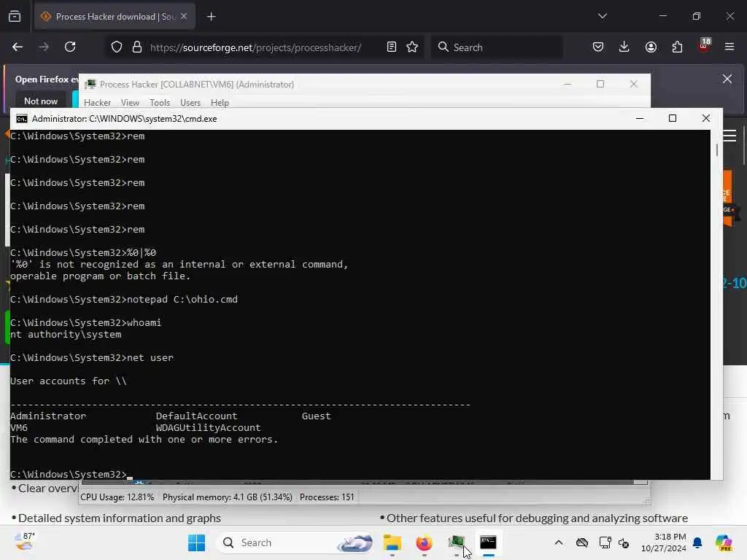Viewport: 747px width, 560px height.
Task: Open Help menu in Process Hacker
Action: [x=220, y=102]
